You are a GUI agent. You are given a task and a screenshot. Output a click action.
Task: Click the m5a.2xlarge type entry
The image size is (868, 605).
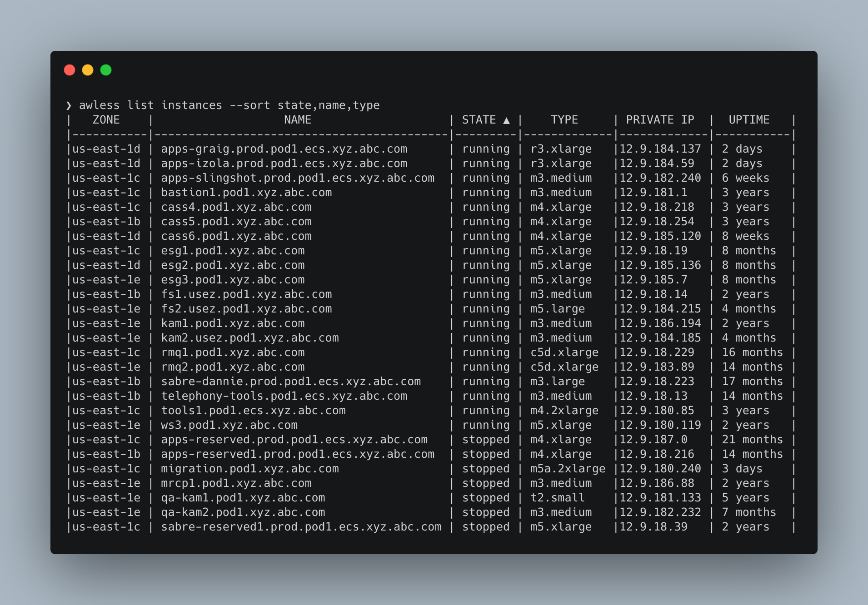[x=568, y=469]
